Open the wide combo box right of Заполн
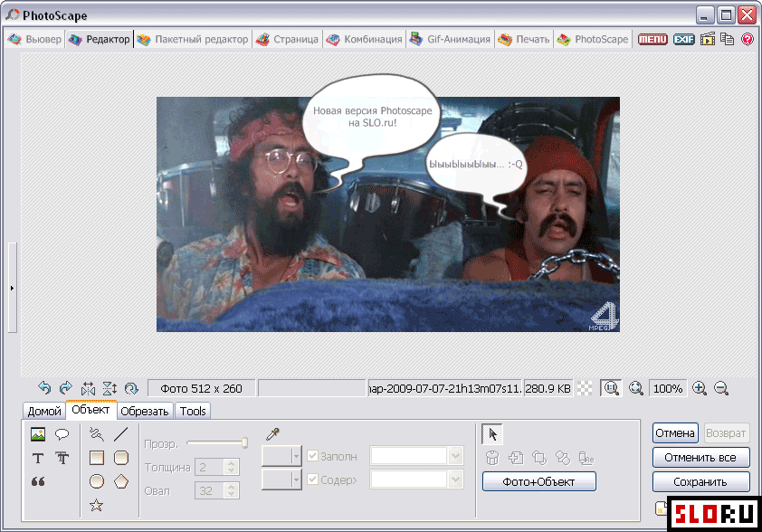This screenshot has width=762, height=532. point(416,456)
